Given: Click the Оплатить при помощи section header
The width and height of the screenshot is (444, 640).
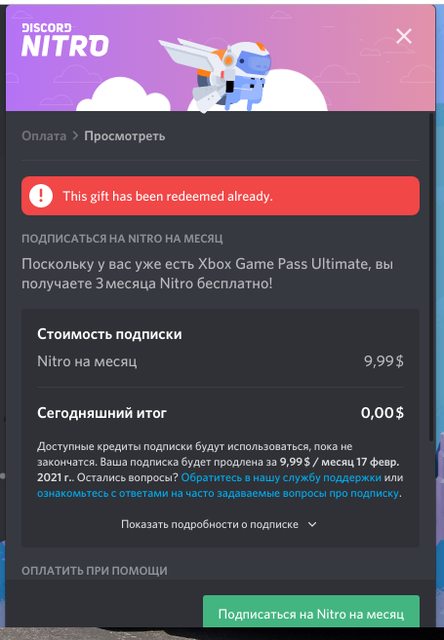Looking at the screenshot, I should (x=94, y=570).
